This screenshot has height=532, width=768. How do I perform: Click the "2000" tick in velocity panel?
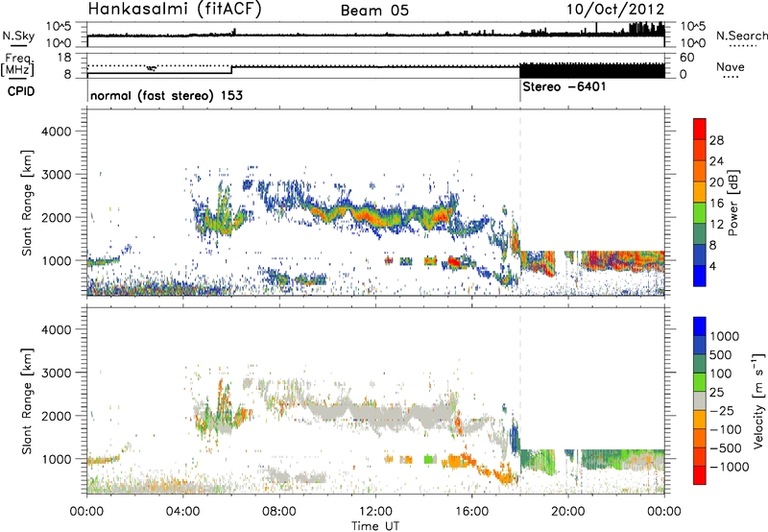click(57, 416)
